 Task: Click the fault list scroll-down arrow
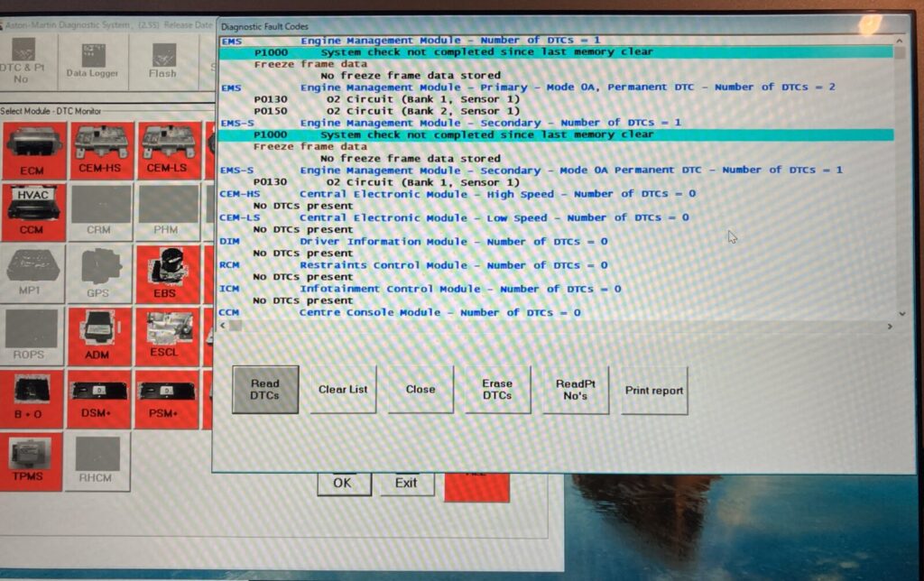click(x=901, y=314)
